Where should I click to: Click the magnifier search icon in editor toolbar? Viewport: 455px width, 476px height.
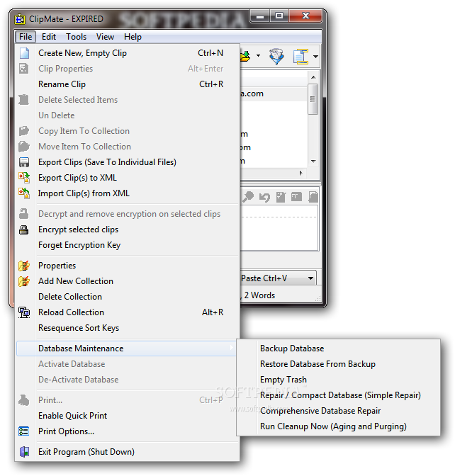[x=248, y=197]
